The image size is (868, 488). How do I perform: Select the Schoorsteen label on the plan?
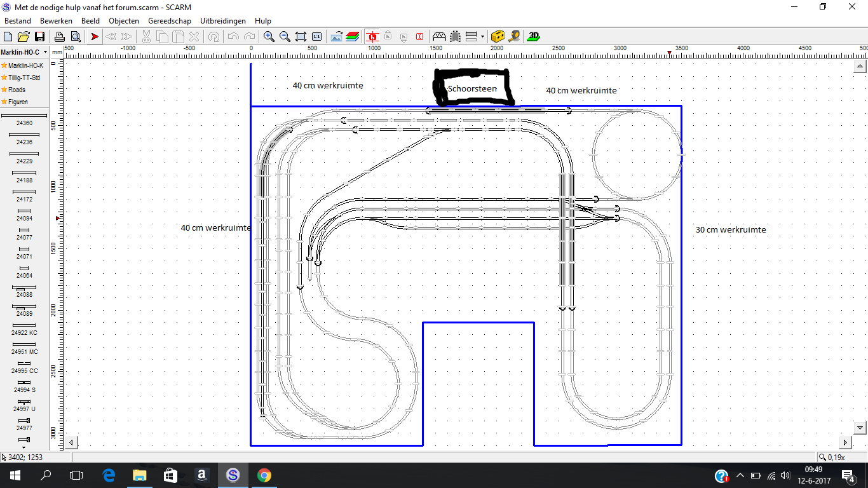coord(472,88)
